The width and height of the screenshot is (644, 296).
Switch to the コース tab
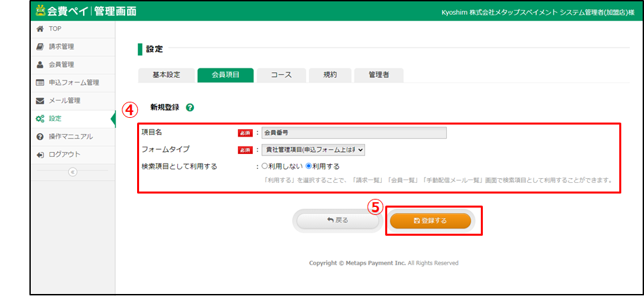281,76
